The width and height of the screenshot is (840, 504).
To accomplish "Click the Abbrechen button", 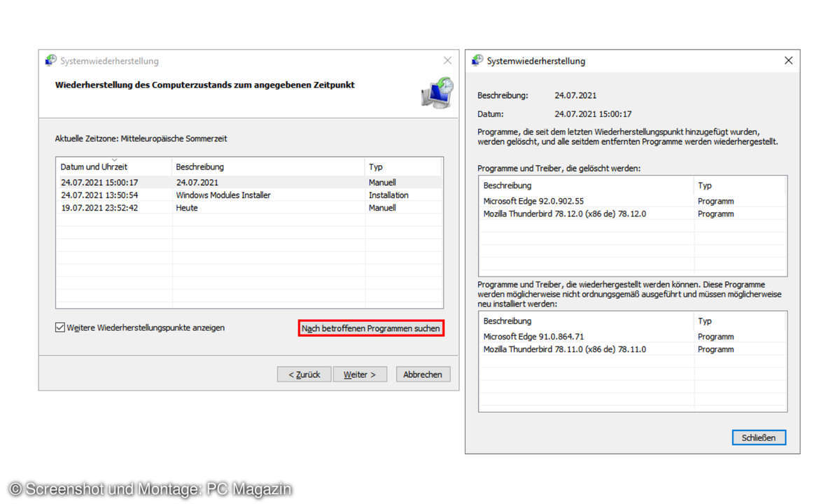I will (x=423, y=374).
